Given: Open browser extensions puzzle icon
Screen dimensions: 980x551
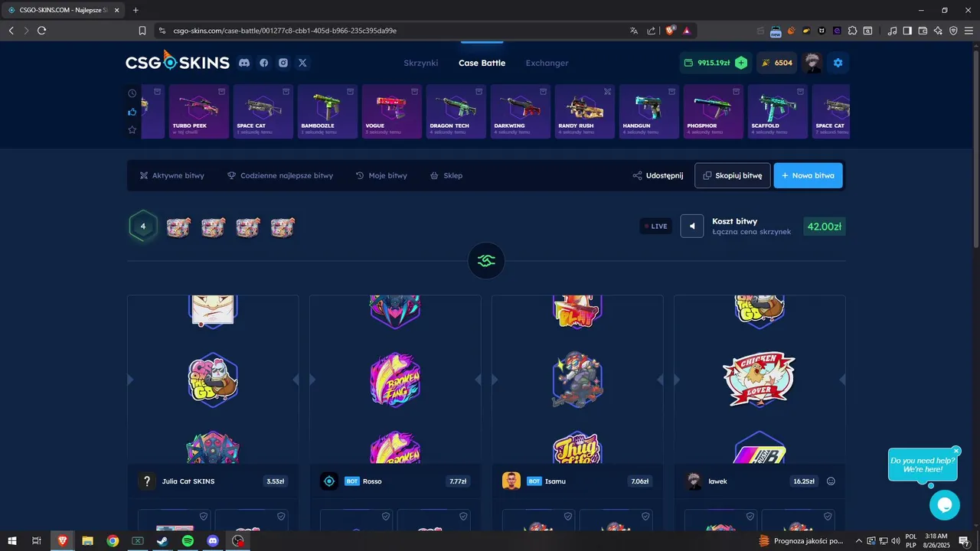Looking at the screenshot, I should coord(852,31).
